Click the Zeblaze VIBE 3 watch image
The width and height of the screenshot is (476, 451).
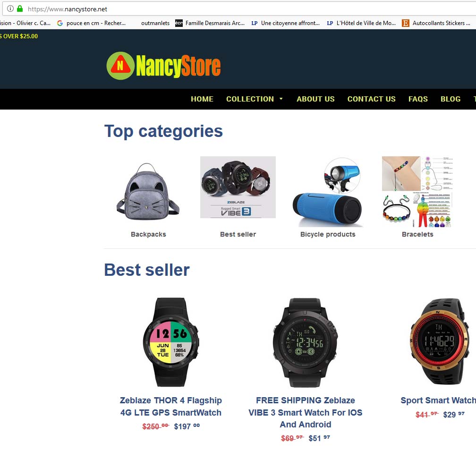point(305,342)
